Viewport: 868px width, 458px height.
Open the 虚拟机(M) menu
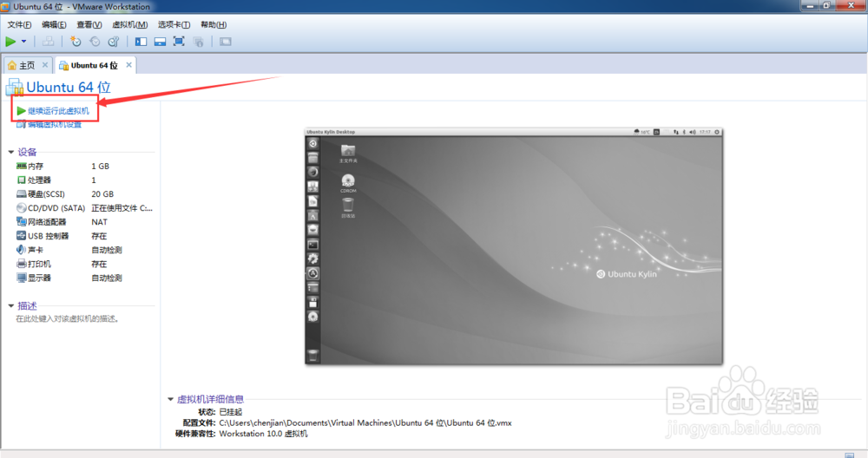(x=129, y=24)
